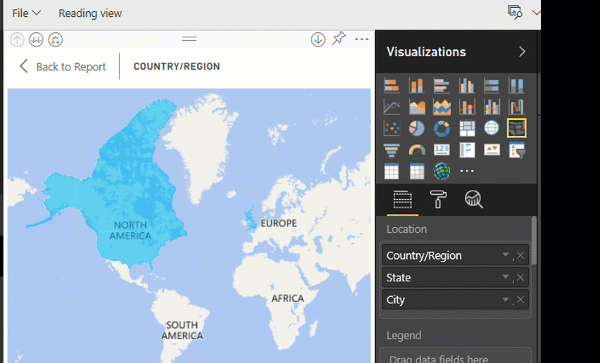The height and width of the screenshot is (363, 600).
Task: Open the Country/Region field dropdown arrow
Action: tap(505, 255)
